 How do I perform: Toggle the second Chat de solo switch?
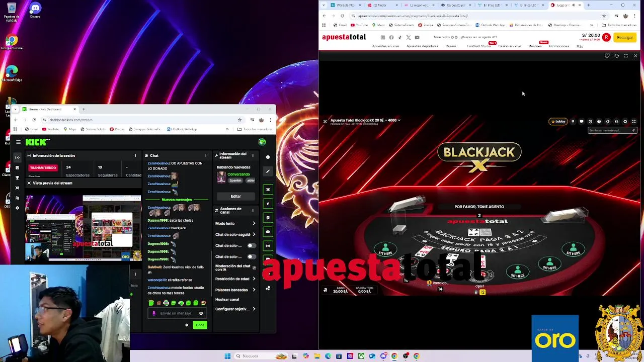pyautogui.click(x=251, y=257)
